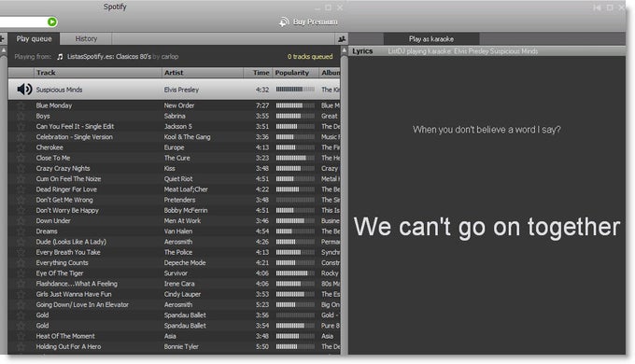Select the Everything Counts track
Image resolution: width=635 pixels, height=364 pixels.
[x=174, y=263]
